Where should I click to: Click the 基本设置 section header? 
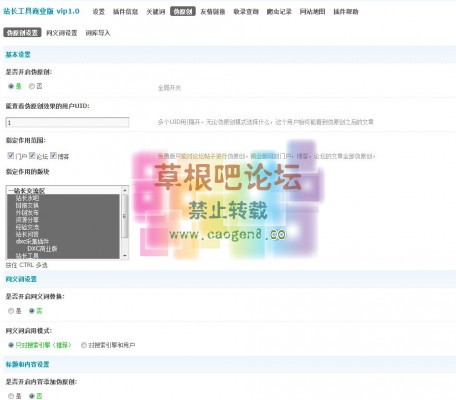[18, 54]
